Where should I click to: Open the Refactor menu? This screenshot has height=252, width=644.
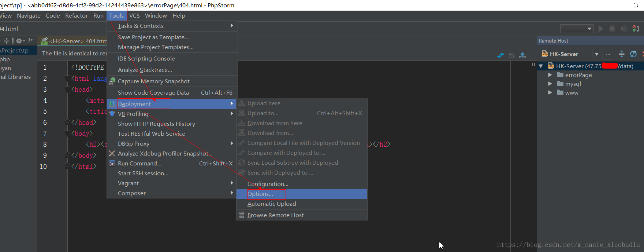pyautogui.click(x=77, y=15)
